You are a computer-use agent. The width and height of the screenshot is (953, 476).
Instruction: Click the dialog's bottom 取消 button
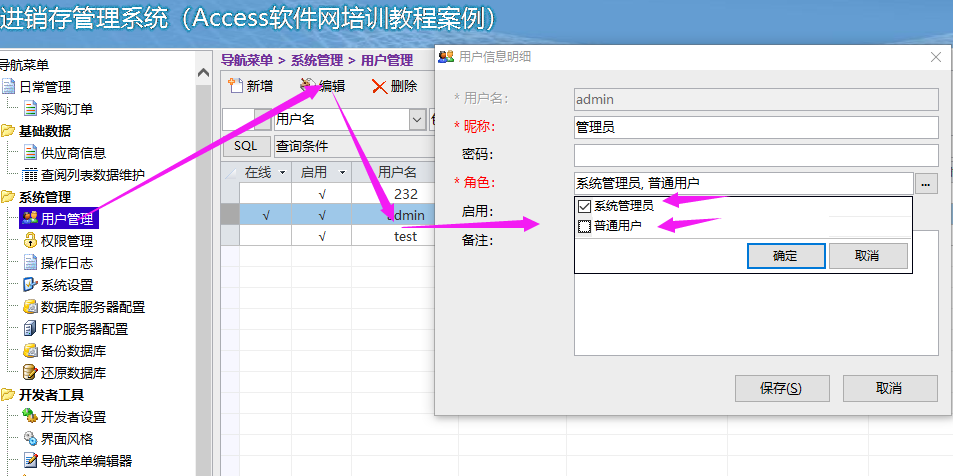(x=890, y=388)
